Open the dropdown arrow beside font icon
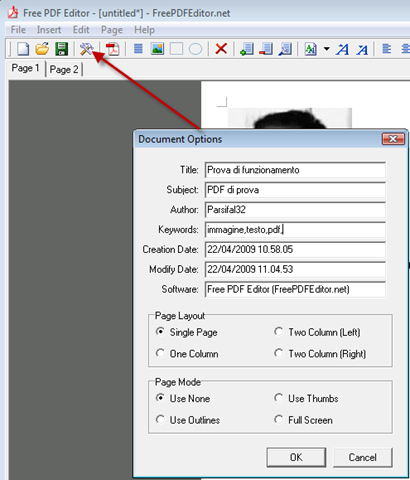This screenshot has width=410, height=480. (x=327, y=49)
